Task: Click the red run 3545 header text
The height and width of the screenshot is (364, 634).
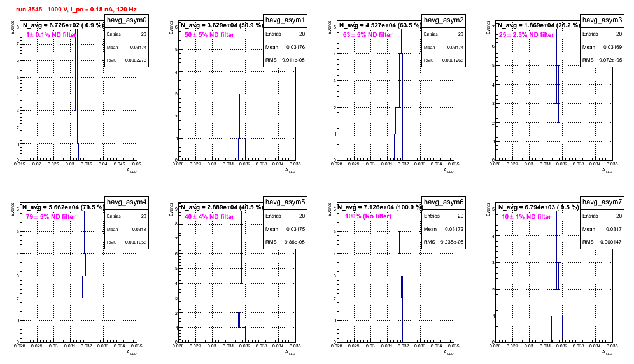Action: tap(76, 10)
